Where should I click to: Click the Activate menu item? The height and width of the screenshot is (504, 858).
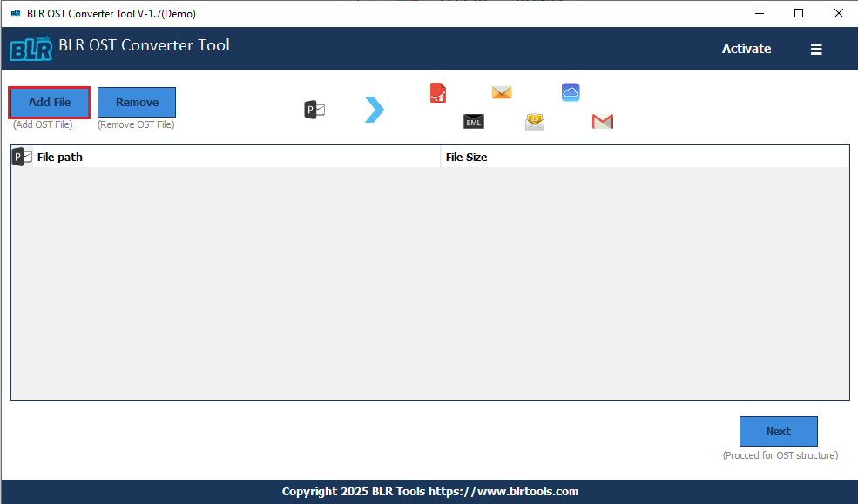coord(746,49)
